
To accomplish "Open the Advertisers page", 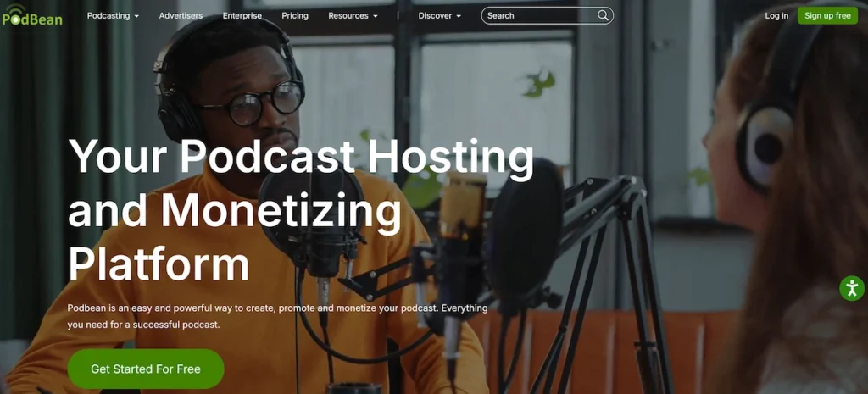I will [181, 15].
